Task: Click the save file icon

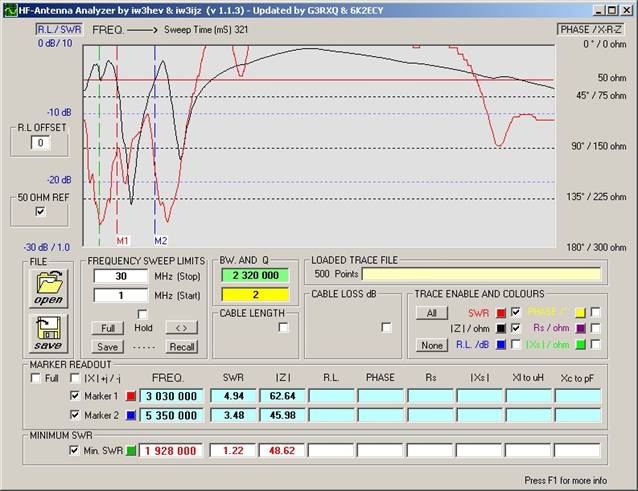Action: click(48, 334)
